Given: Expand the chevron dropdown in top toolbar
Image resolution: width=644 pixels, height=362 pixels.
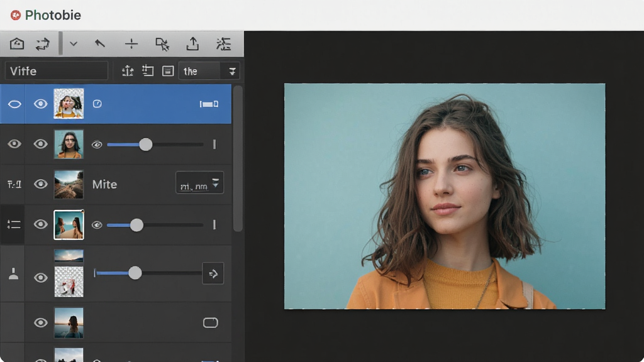Looking at the screenshot, I should tap(74, 43).
